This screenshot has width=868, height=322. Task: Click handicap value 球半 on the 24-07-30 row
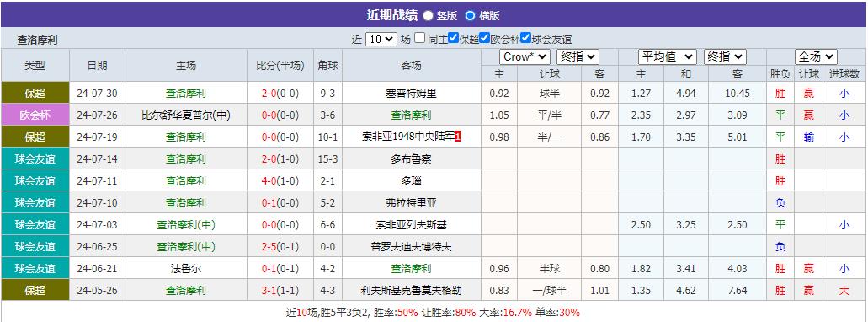coord(549,94)
